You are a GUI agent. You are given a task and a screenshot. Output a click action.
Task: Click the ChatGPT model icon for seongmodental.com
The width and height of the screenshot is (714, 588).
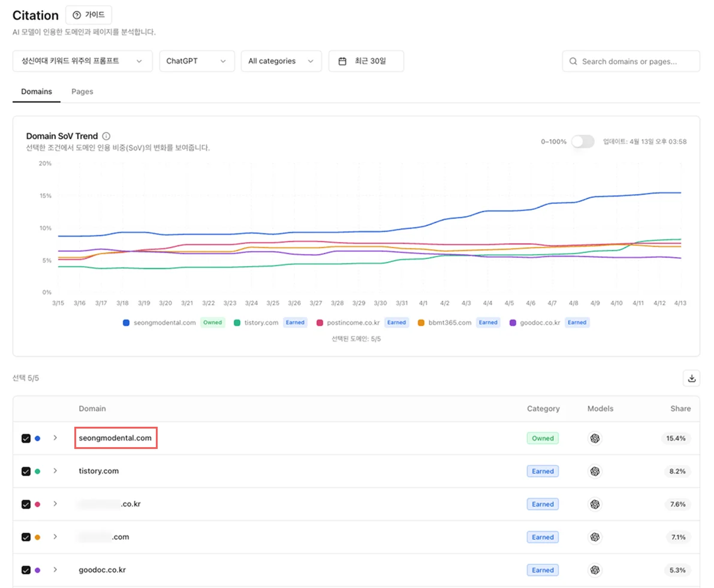click(595, 438)
